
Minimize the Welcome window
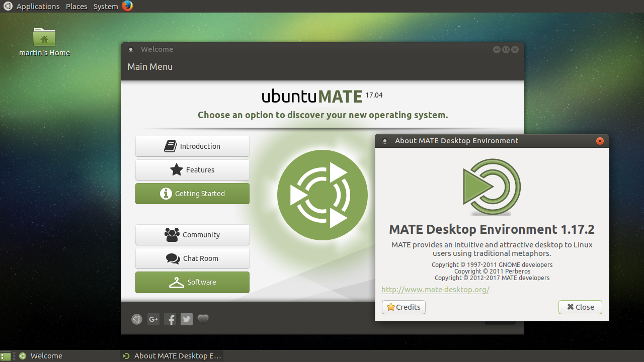pos(497,49)
